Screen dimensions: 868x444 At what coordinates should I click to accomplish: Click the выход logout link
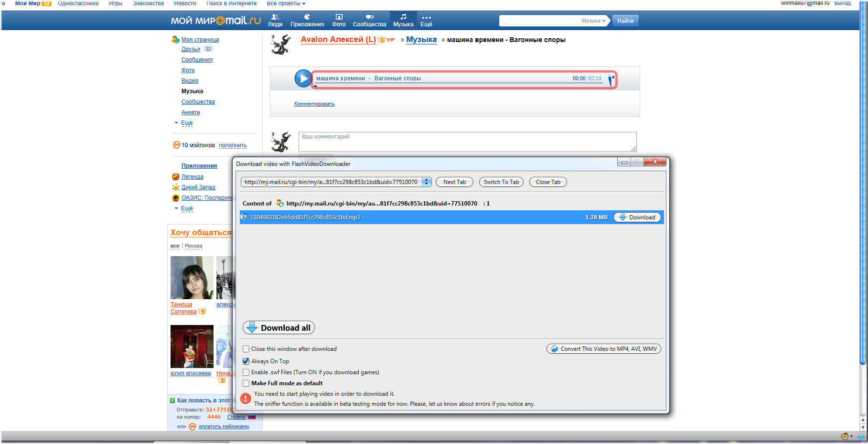pyautogui.click(x=842, y=3)
